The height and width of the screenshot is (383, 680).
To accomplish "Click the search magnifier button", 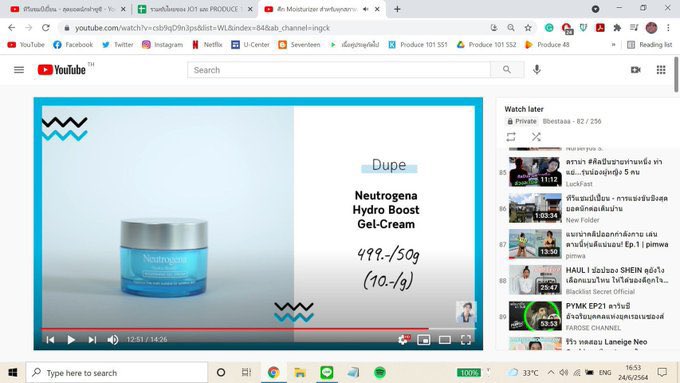I will tap(507, 70).
